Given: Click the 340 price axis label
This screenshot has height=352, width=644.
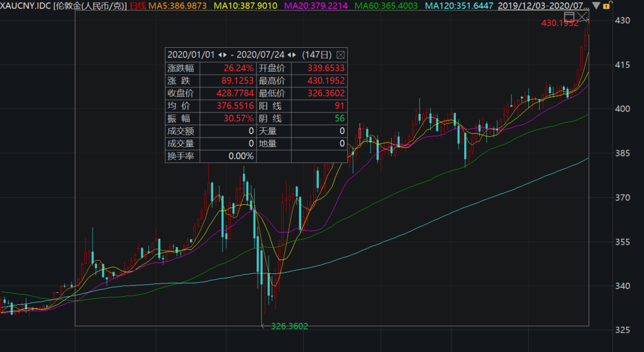Looking at the screenshot, I should point(622,286).
